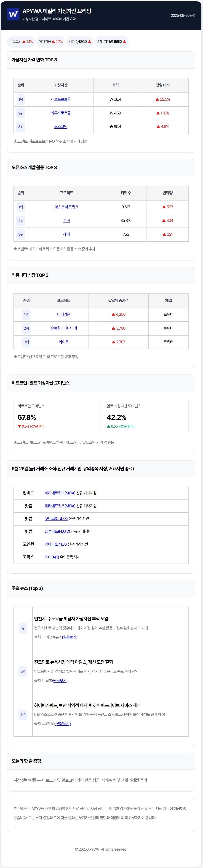Open the 마스크 네트워크 project link
This screenshot has height=868, width=203.
[66, 207]
